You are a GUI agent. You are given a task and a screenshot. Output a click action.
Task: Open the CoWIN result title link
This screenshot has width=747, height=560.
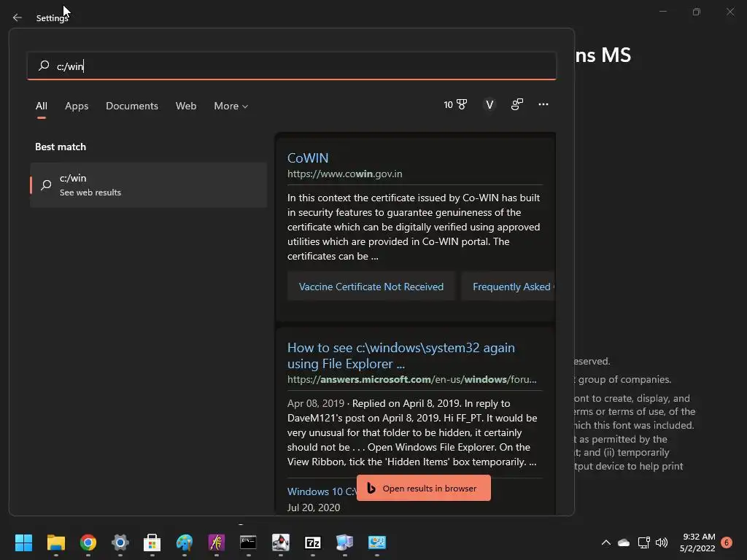pos(308,157)
